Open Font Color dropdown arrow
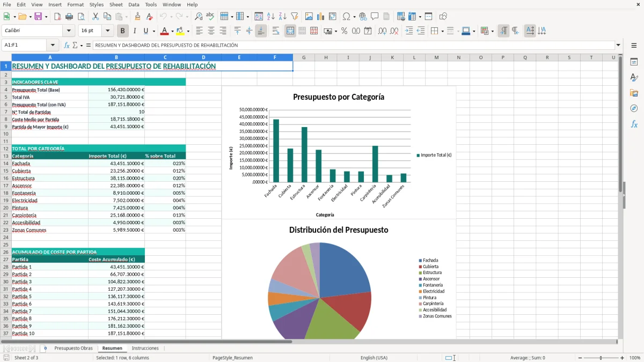This screenshot has height=362, width=644. (172, 31)
